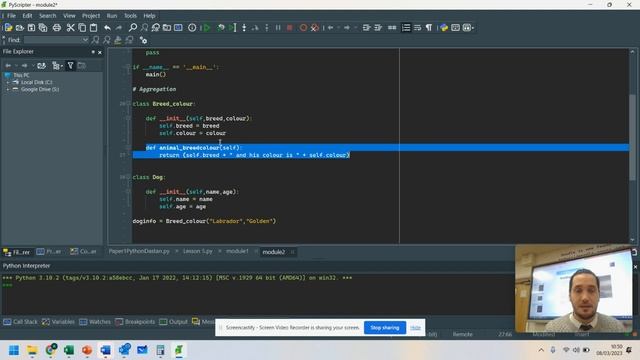Save the current file
Viewport: 640px width, 360px height.
pyautogui.click(x=31, y=28)
